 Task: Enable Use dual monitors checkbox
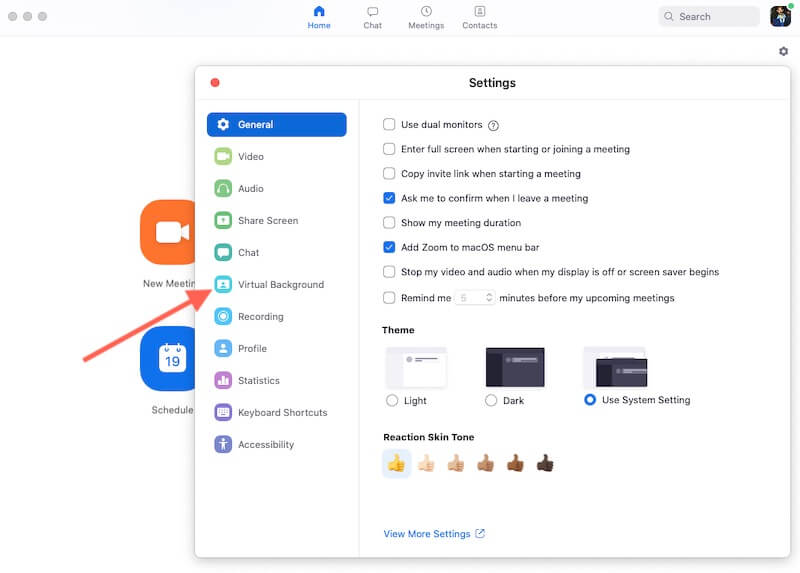[x=389, y=125]
